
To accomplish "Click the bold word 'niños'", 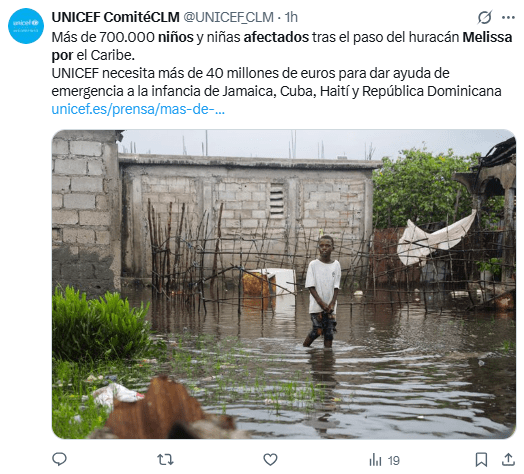I will coord(176,37).
